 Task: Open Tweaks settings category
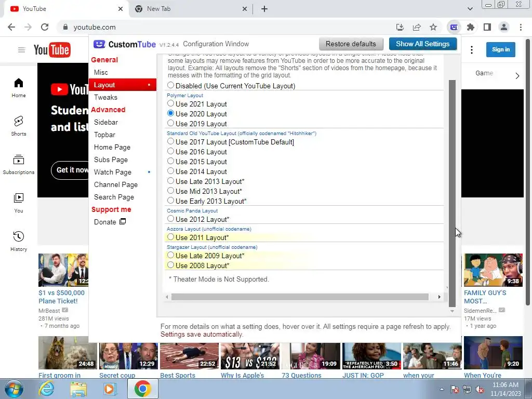point(123,97)
